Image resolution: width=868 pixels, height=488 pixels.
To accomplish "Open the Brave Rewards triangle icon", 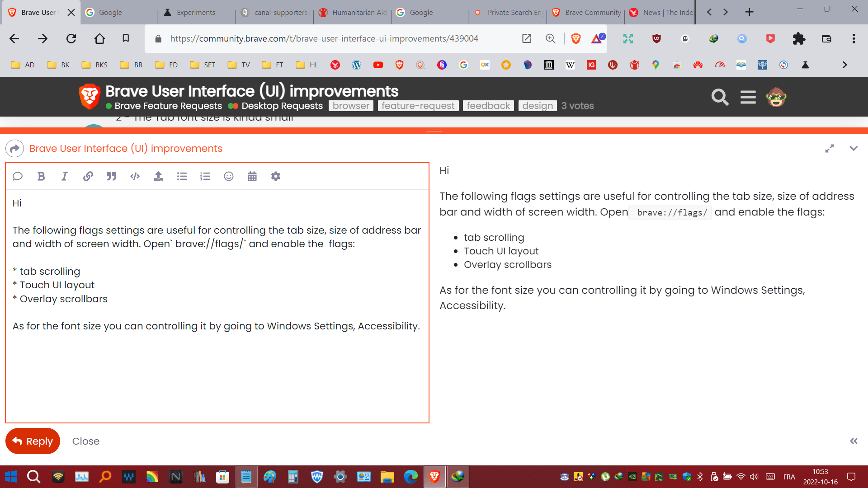I will (598, 38).
